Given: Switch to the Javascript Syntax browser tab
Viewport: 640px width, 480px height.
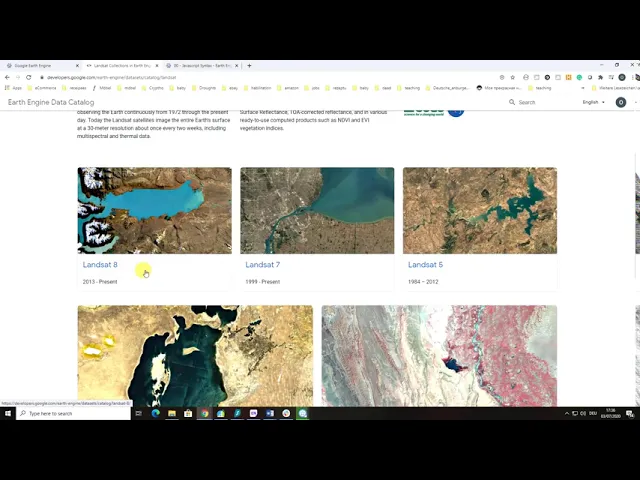Looking at the screenshot, I should (x=201, y=66).
